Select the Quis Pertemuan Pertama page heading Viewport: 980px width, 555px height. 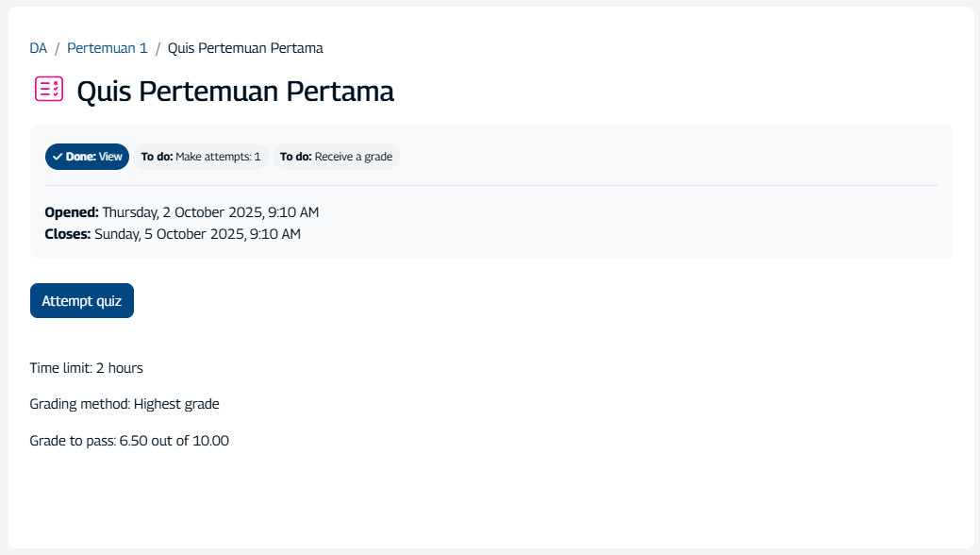[x=235, y=92]
